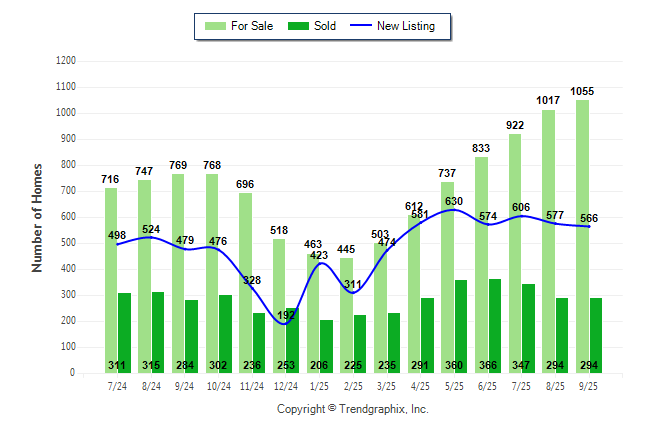The width and height of the screenshot is (646, 434).
Task: Click the Number of Homes axis title
Action: (x=37, y=217)
